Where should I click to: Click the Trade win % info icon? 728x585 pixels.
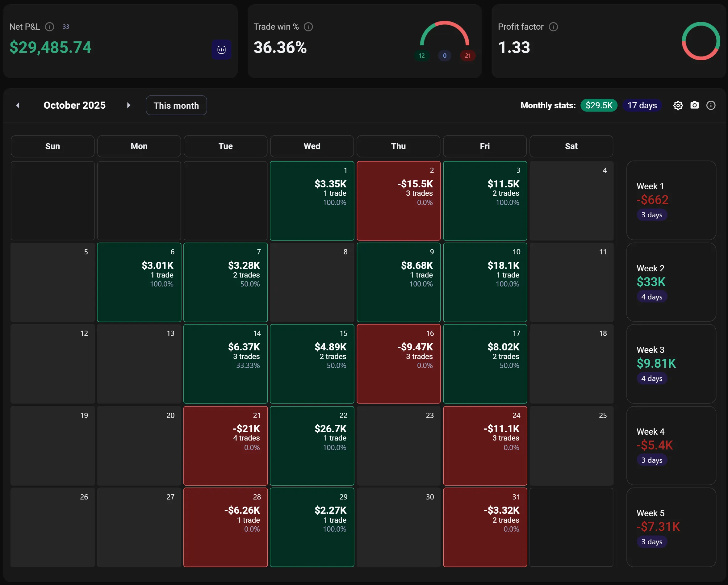(308, 27)
